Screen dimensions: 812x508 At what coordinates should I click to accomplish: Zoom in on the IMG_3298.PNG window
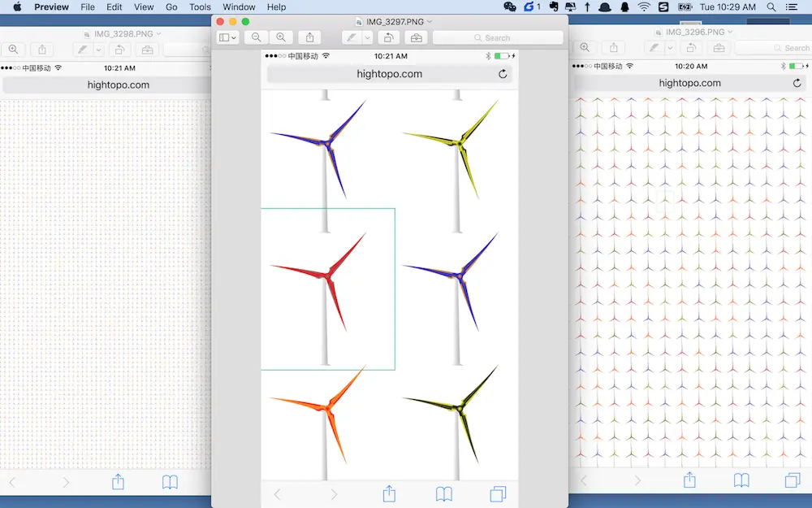click(x=14, y=50)
